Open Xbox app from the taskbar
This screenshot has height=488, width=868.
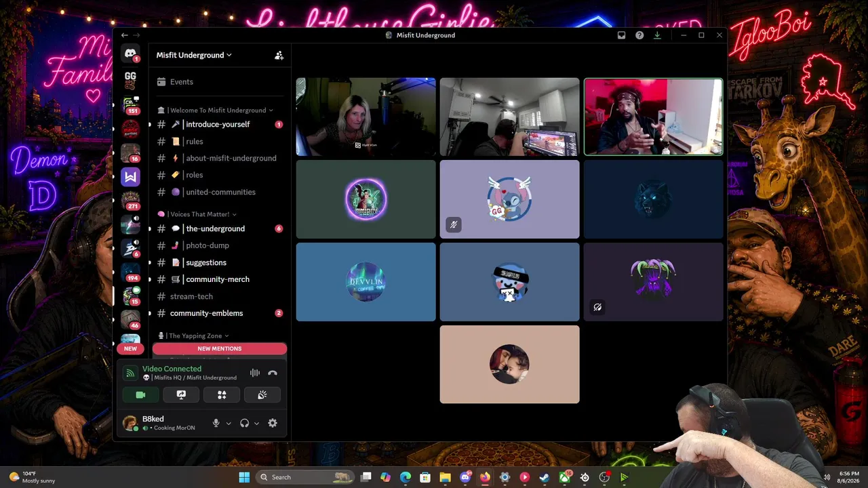pos(564,477)
